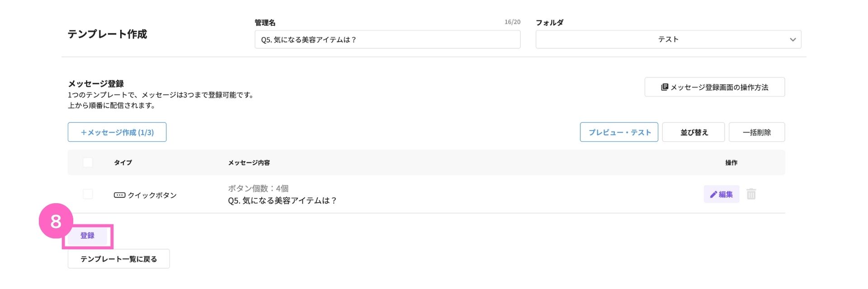
Task: Click the 並び替え button
Action: [x=693, y=132]
